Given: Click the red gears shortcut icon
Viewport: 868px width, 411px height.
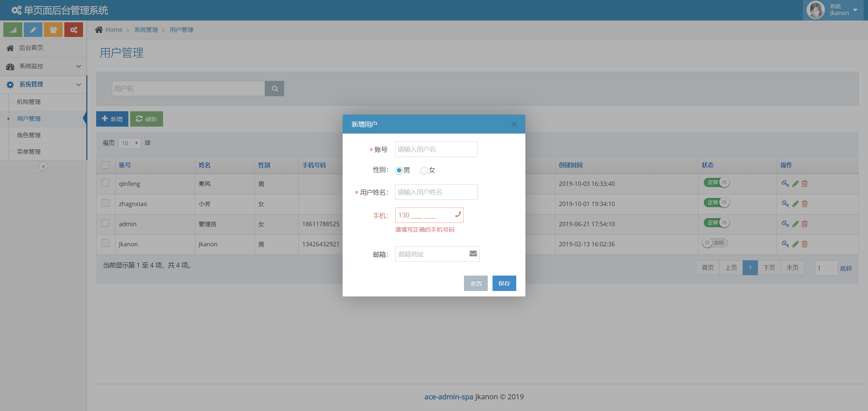Looking at the screenshot, I should coord(73,30).
